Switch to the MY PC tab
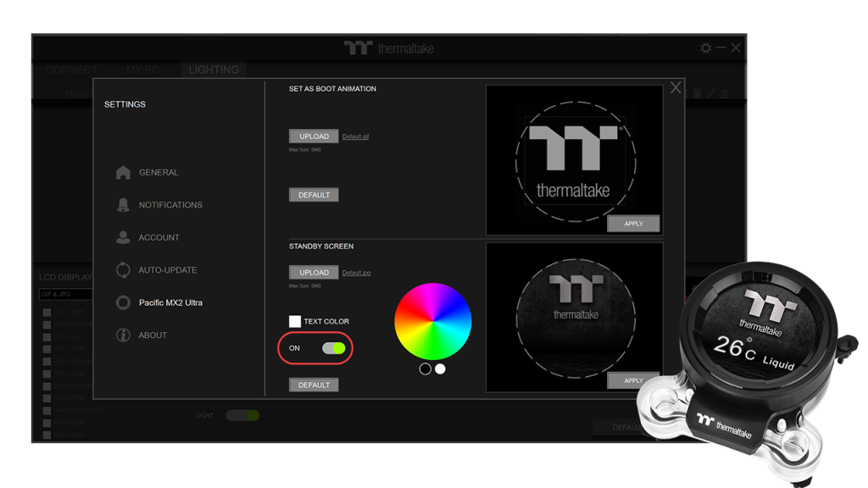This screenshot has height=488, width=868. coord(142,69)
